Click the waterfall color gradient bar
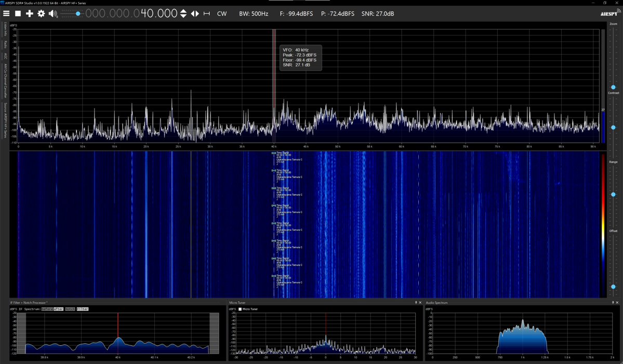The height and width of the screenshot is (364, 623). [x=603, y=226]
